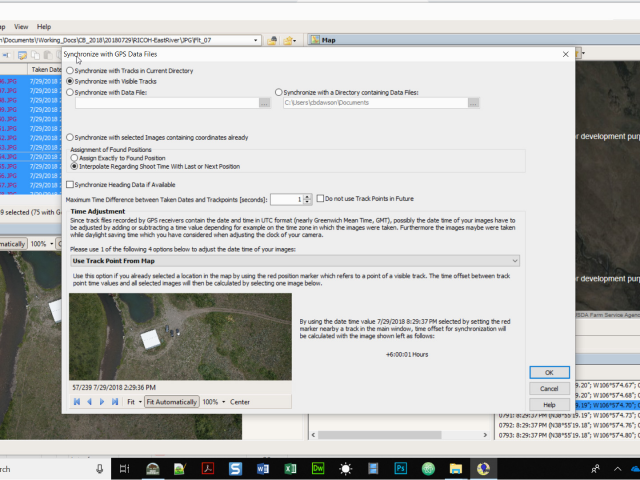Screen dimensions: 640x480
Task: Click the Help button in dialog
Action: [549, 405]
